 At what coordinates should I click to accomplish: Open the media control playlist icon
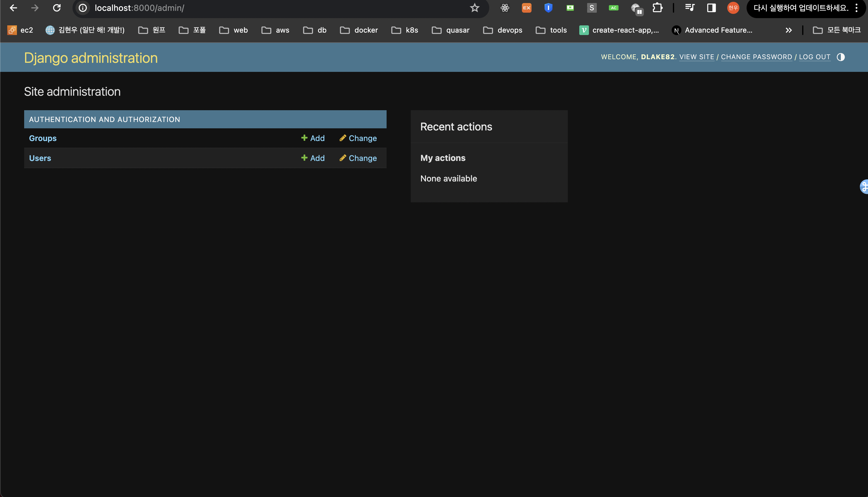pos(690,8)
